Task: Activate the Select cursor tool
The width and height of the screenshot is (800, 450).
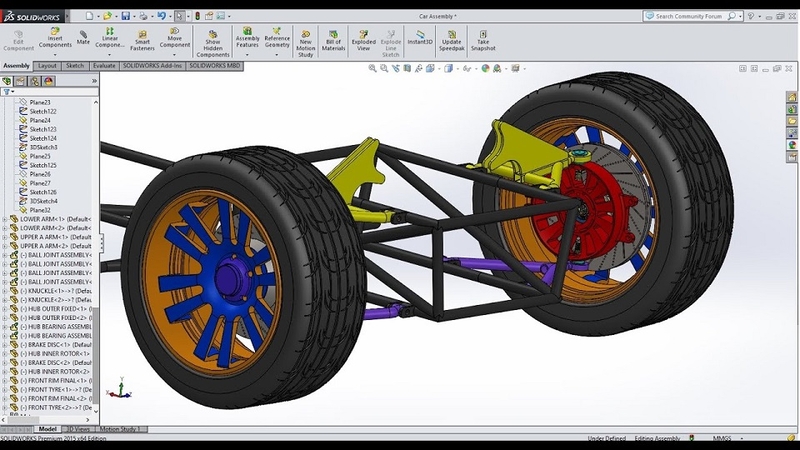Action: click(x=179, y=16)
